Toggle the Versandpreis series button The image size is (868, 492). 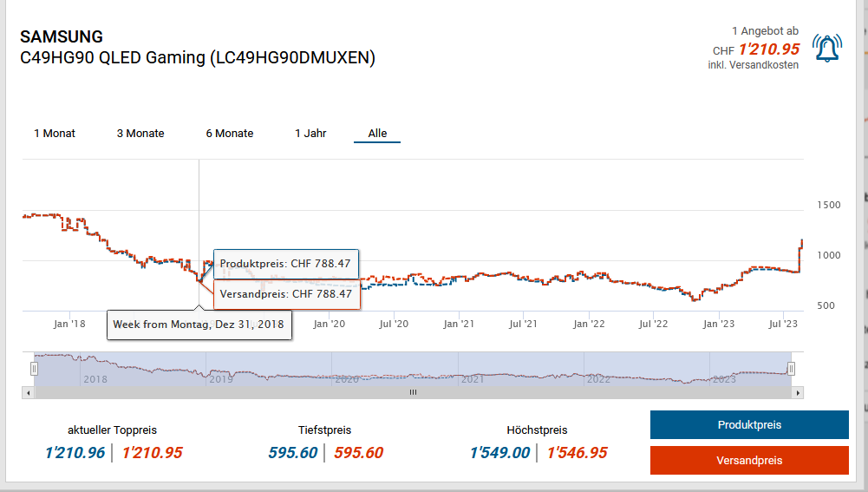point(749,461)
